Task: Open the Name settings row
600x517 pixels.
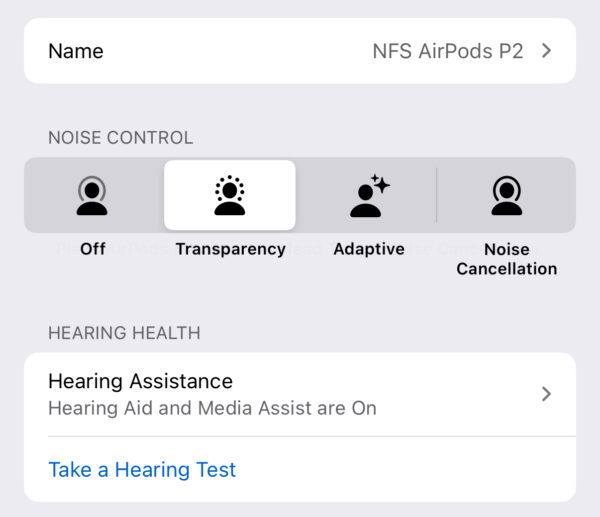Action: [x=300, y=51]
